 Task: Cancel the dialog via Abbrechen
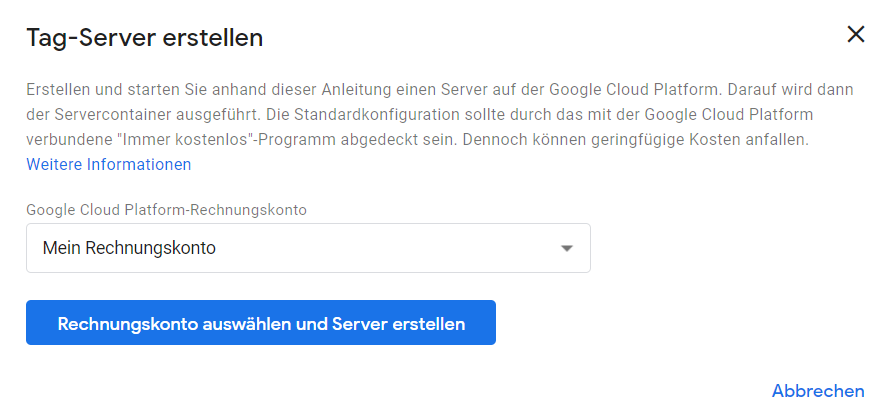(x=818, y=391)
